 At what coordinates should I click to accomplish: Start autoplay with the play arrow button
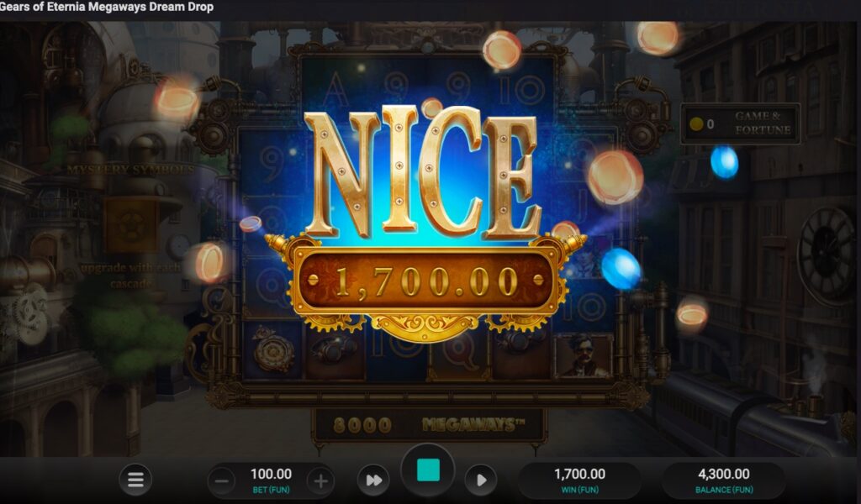click(480, 480)
